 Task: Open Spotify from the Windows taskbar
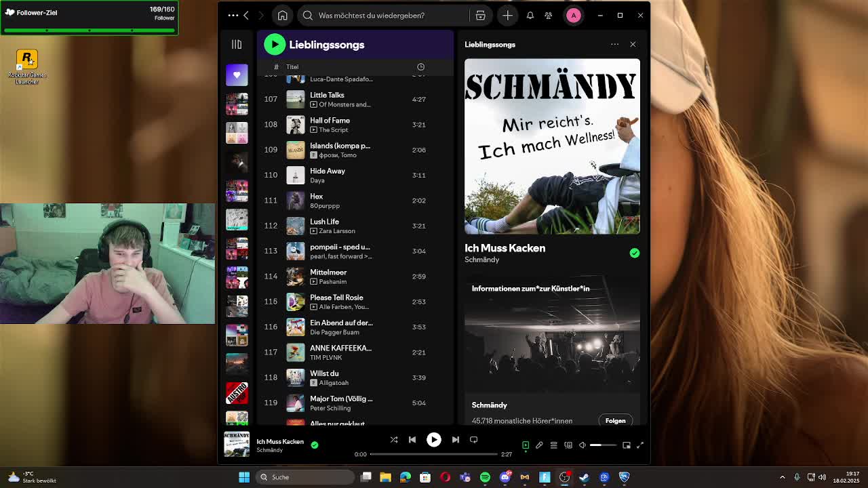click(x=485, y=477)
